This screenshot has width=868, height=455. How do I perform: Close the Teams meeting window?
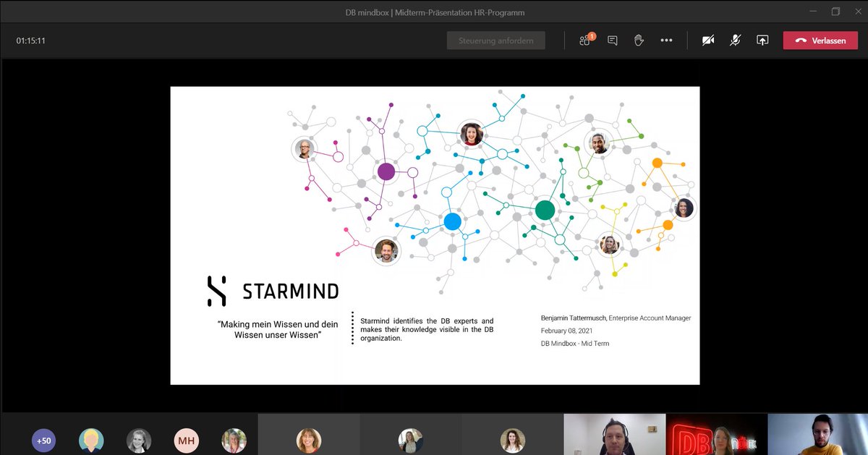tap(859, 12)
